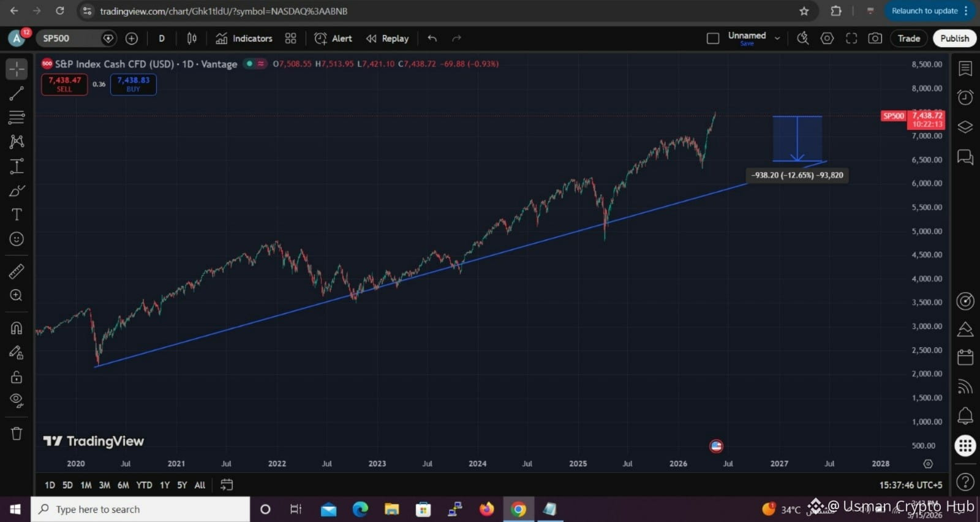Open quick search
Viewport: 980px width, 522px height.
coord(802,38)
